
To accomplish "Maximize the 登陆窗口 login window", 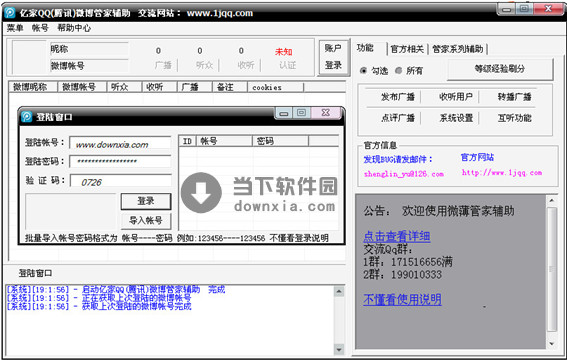I will tap(302, 113).
